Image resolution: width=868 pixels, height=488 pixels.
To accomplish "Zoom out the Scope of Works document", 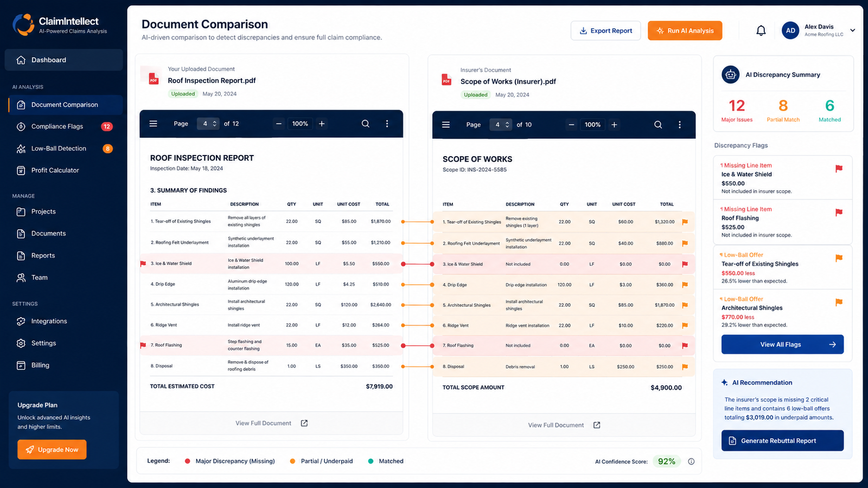I will point(571,125).
